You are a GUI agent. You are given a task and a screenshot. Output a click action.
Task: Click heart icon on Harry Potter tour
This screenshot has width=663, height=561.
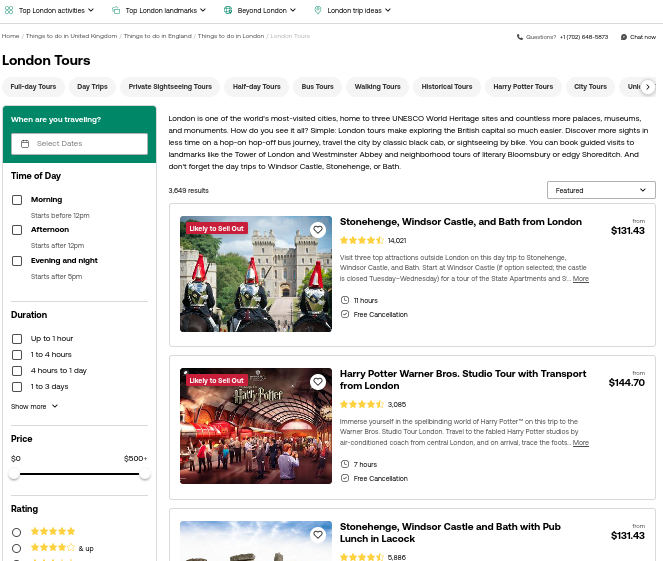tap(318, 382)
